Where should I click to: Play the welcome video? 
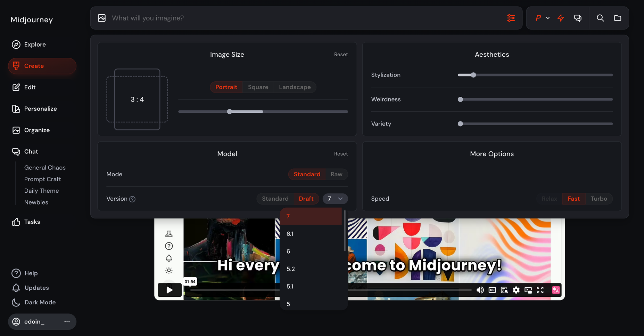170,290
